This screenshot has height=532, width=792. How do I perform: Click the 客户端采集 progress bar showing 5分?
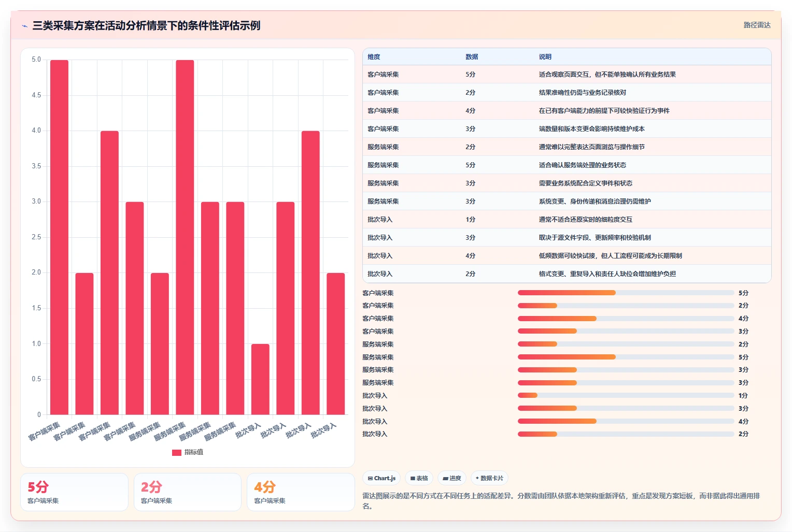(x=626, y=293)
